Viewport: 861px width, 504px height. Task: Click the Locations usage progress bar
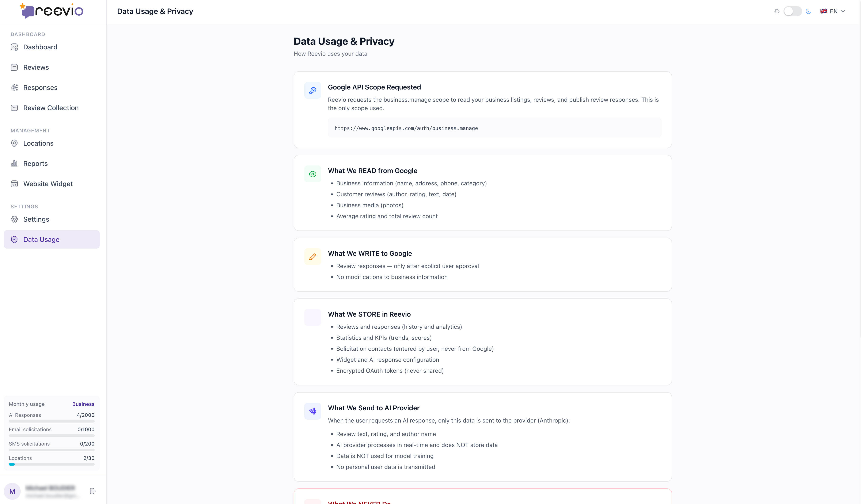52,464
